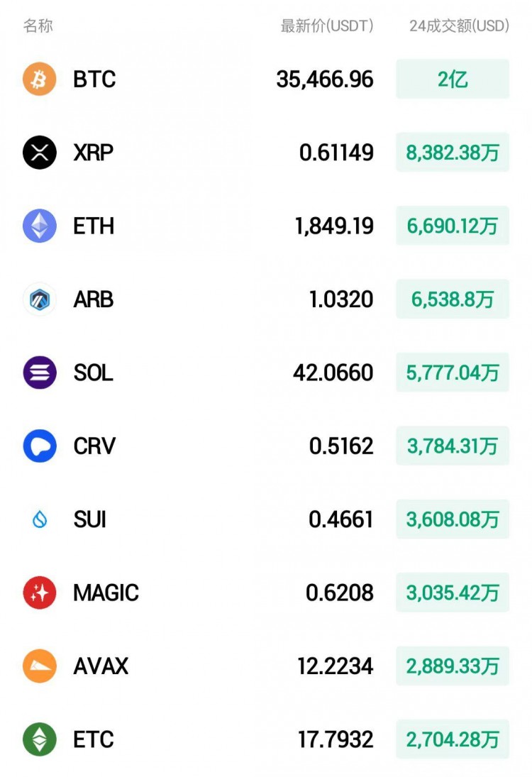Open the SOL price 42.0660
The image size is (532, 777).
[333, 373]
